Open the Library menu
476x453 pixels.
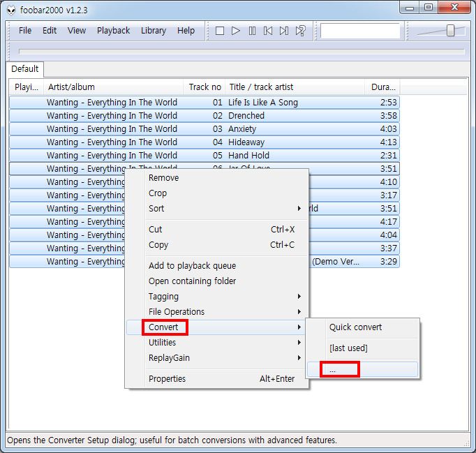point(154,30)
